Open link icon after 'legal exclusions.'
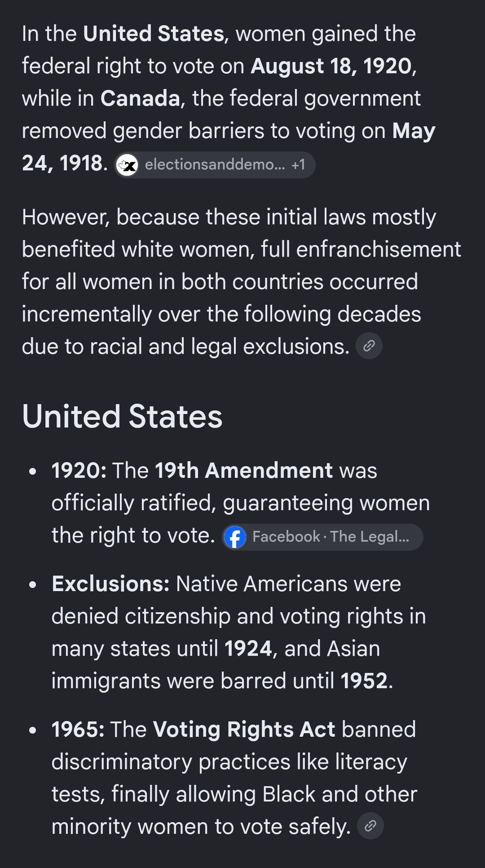485x868 pixels. pyautogui.click(x=369, y=346)
